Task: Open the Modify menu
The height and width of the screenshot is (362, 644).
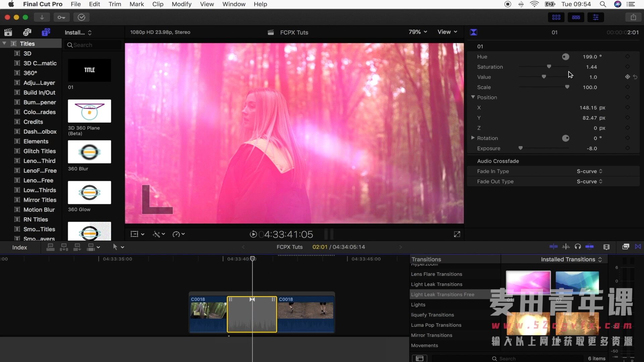Action: click(181, 4)
